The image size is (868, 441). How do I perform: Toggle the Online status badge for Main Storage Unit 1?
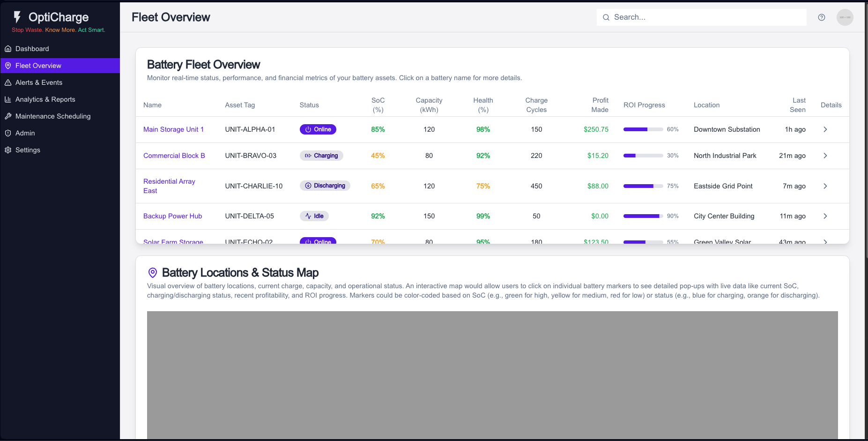[318, 129]
